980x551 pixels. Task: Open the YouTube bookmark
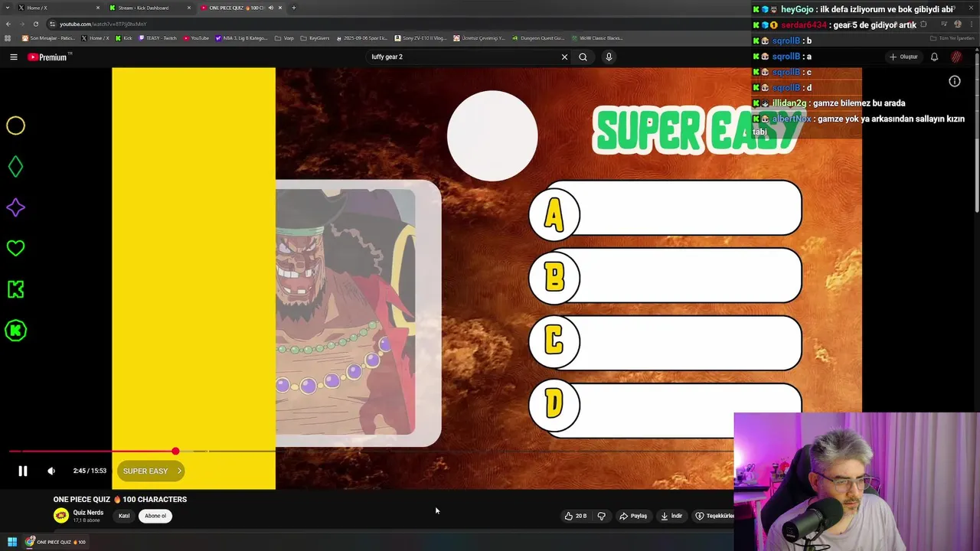pyautogui.click(x=196, y=38)
